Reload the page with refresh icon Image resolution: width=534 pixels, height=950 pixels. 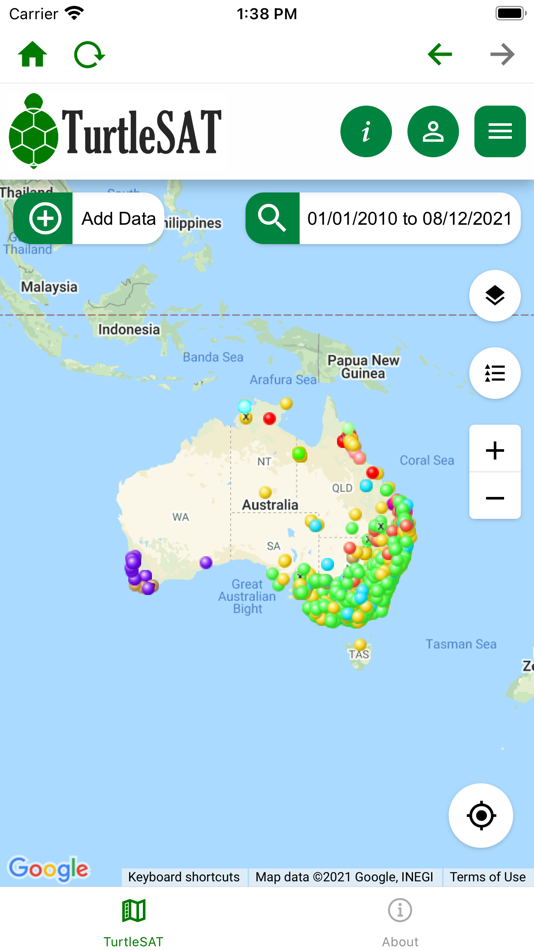(89, 55)
